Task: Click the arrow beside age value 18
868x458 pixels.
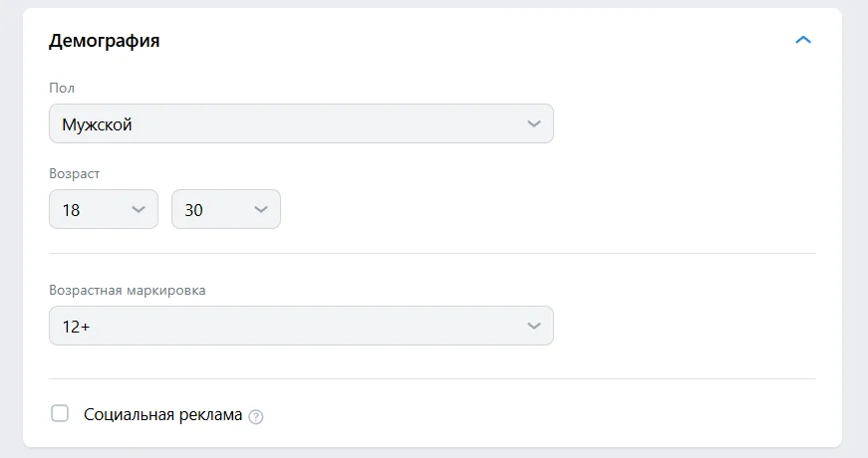Action: point(139,210)
